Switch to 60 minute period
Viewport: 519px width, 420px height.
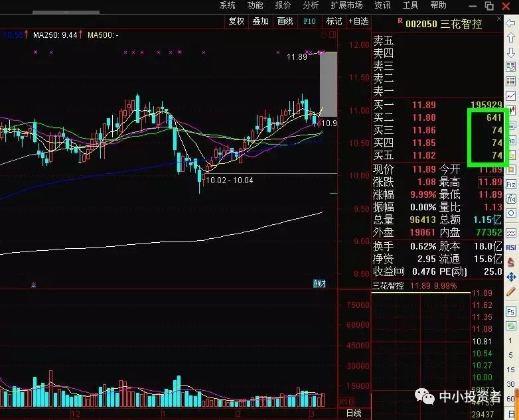510,399
